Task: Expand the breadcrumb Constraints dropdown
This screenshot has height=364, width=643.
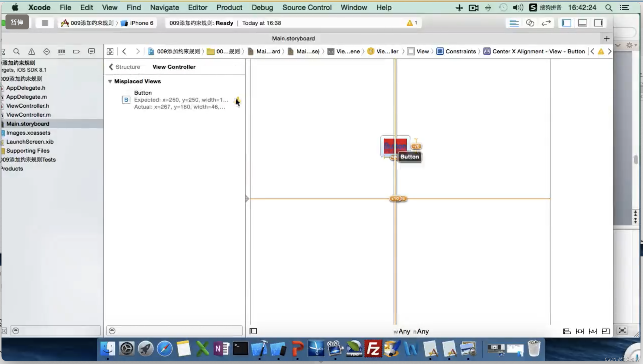Action: click(461, 51)
